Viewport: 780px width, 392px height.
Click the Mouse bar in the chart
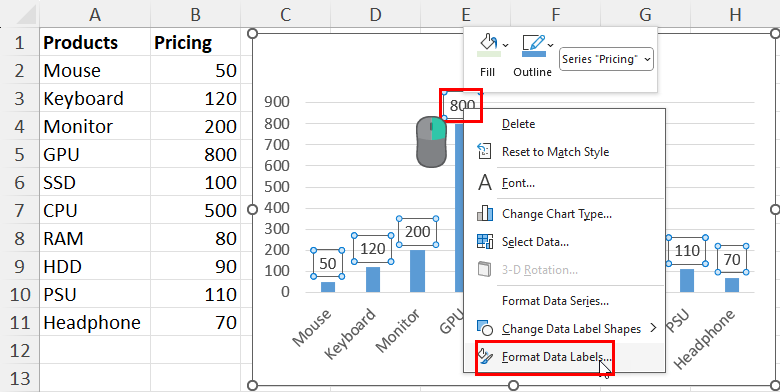click(328, 287)
